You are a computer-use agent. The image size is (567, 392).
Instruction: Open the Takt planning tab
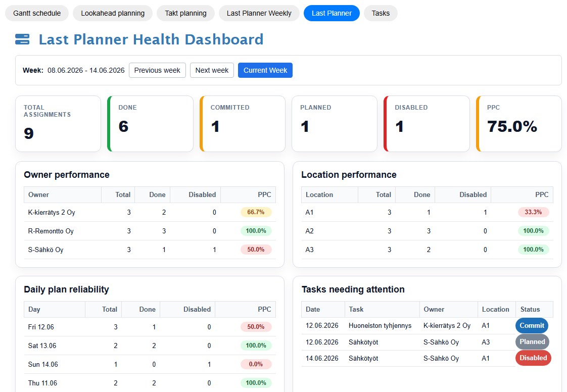pos(185,13)
